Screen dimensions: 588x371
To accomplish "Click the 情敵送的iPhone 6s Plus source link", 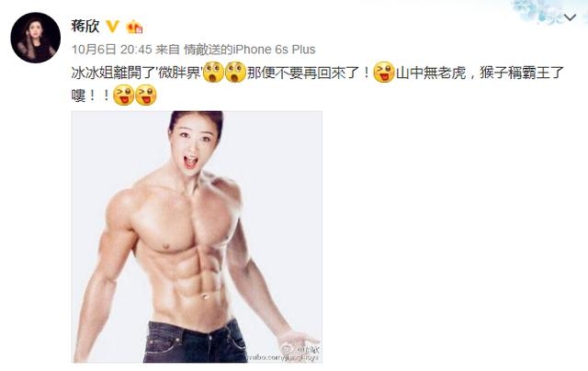I will tap(250, 49).
